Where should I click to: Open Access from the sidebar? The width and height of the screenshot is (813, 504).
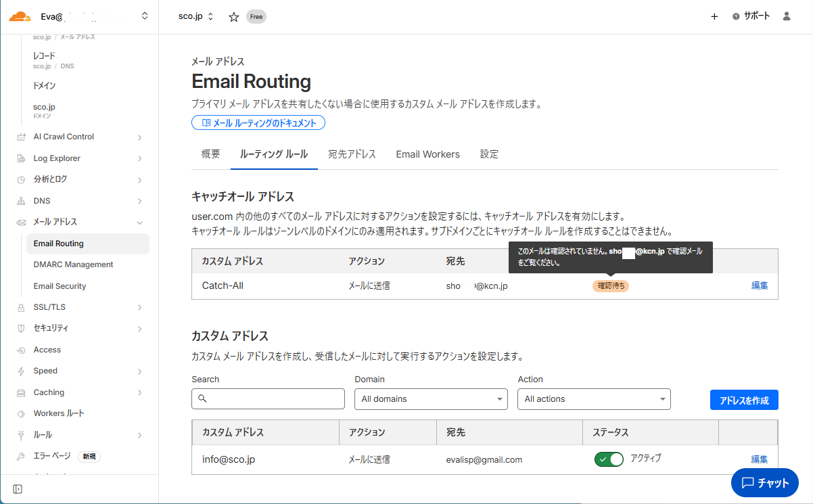coord(47,350)
